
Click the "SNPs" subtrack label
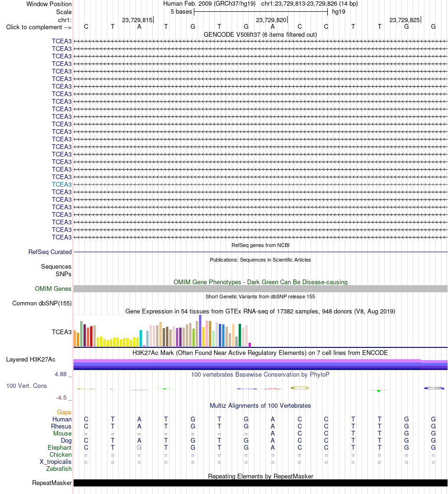tap(63, 274)
